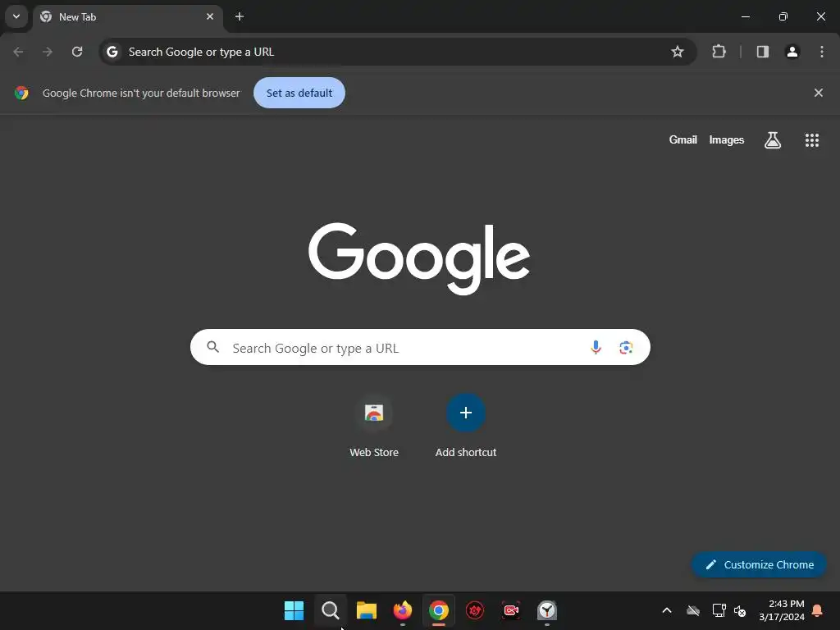
Task: Reload the current page
Action: click(x=77, y=52)
